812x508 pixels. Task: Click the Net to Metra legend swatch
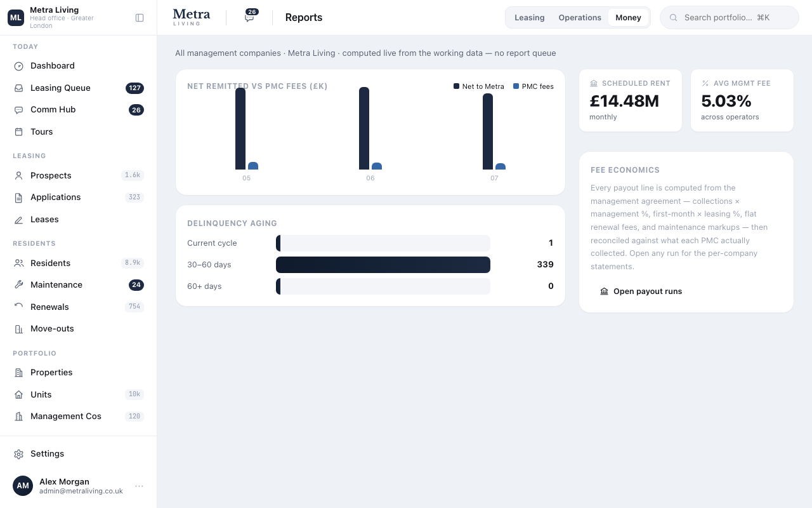coord(456,86)
